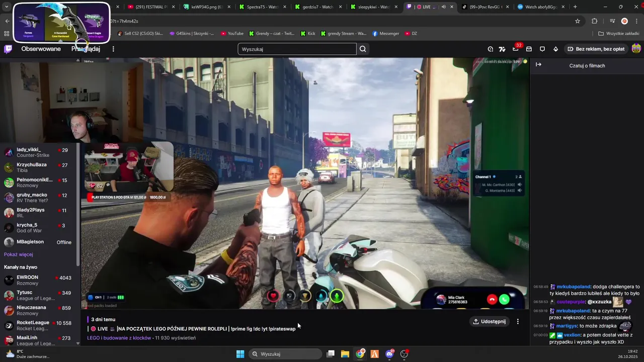Open the tab search dropdown arrow
Image resolution: width=644 pixels, height=362 pixels.
[x=7, y=7]
